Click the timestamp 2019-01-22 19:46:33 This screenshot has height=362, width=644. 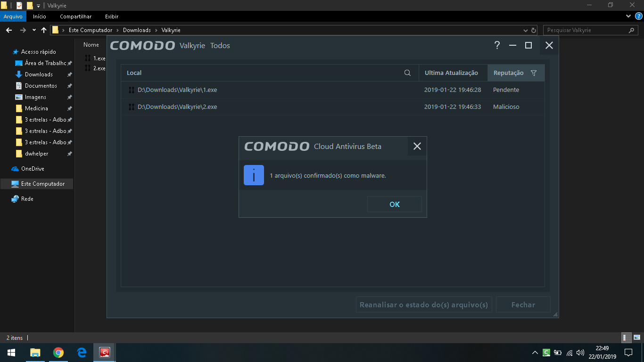tap(453, 107)
